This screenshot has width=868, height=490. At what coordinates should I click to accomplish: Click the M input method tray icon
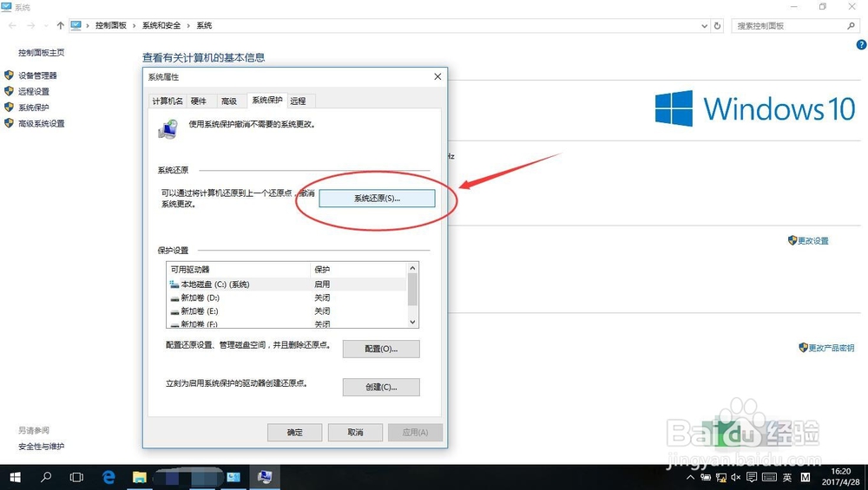click(806, 477)
